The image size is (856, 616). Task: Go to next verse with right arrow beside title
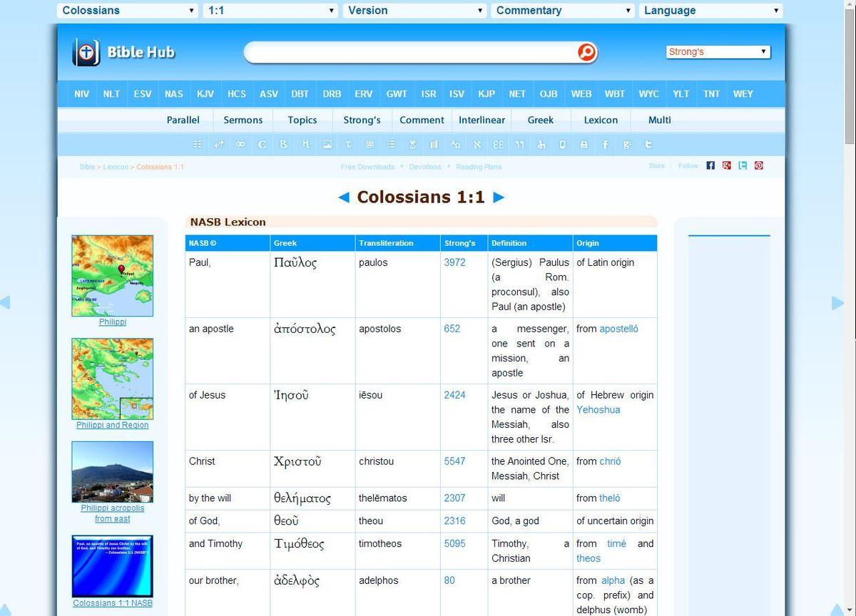click(499, 197)
